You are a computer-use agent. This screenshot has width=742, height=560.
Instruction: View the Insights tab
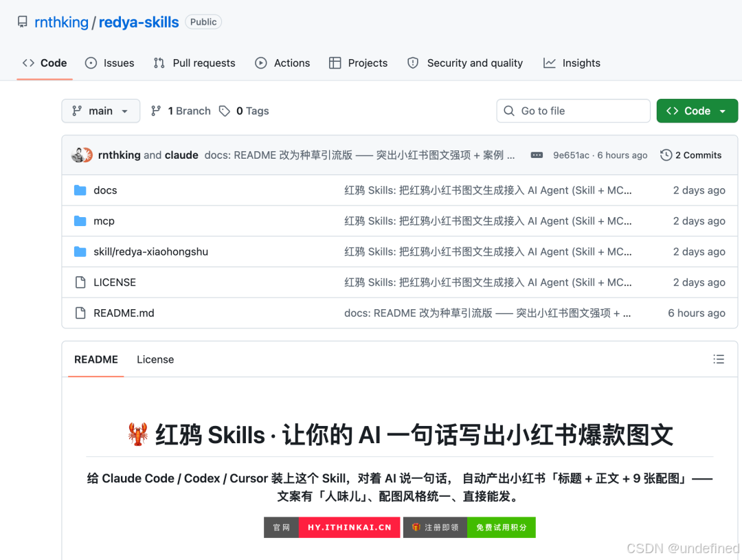[572, 63]
